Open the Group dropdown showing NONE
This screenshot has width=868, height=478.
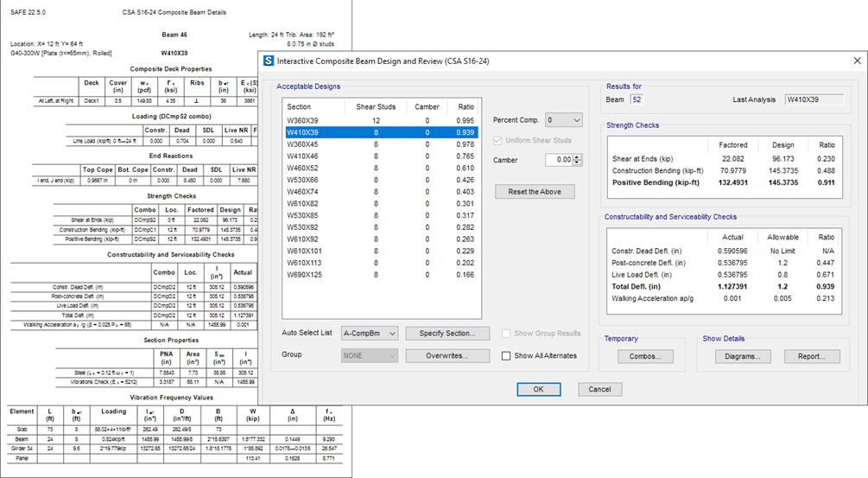click(370, 355)
